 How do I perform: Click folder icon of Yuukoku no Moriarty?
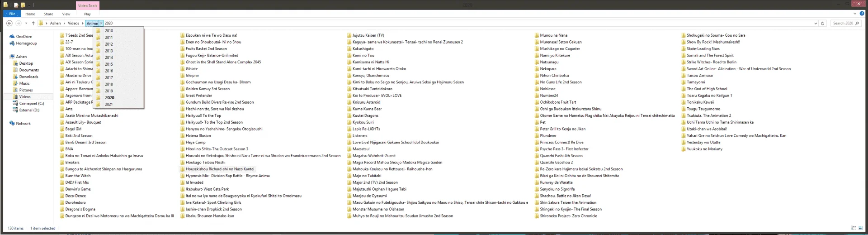tap(684, 149)
